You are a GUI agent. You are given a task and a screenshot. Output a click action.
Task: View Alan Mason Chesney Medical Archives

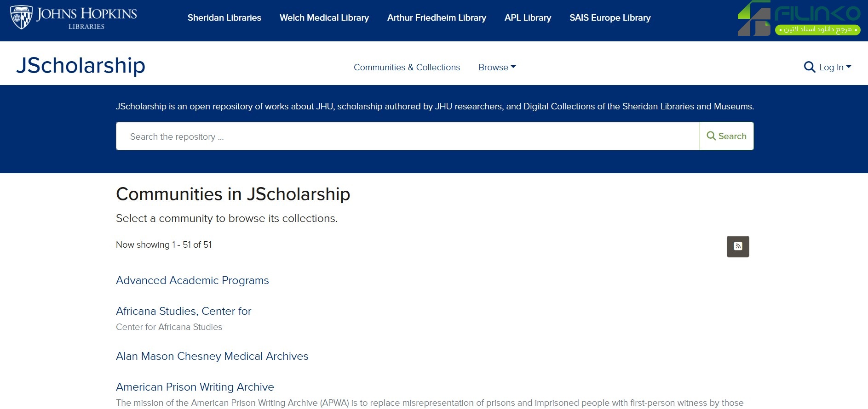point(212,356)
